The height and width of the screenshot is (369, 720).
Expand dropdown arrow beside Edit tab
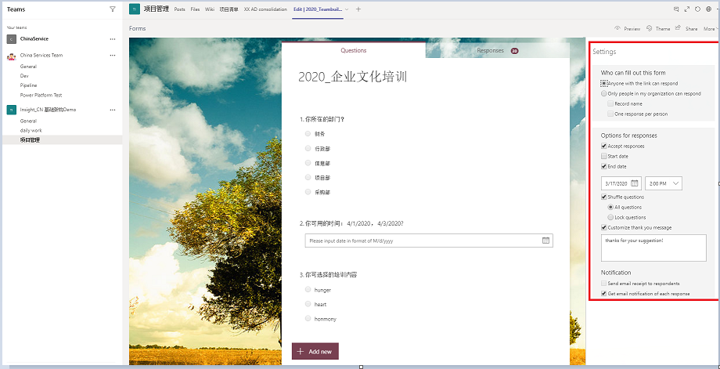click(x=347, y=9)
